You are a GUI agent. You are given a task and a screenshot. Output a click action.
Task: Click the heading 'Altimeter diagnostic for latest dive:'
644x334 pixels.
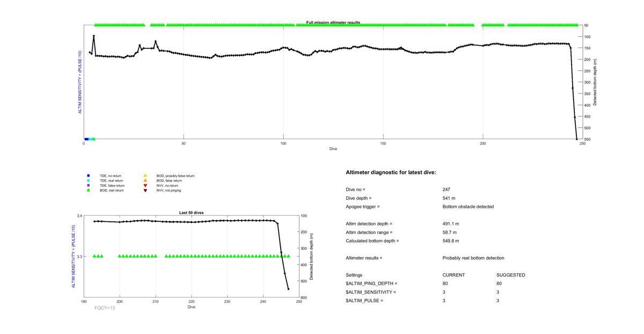tap(391, 172)
